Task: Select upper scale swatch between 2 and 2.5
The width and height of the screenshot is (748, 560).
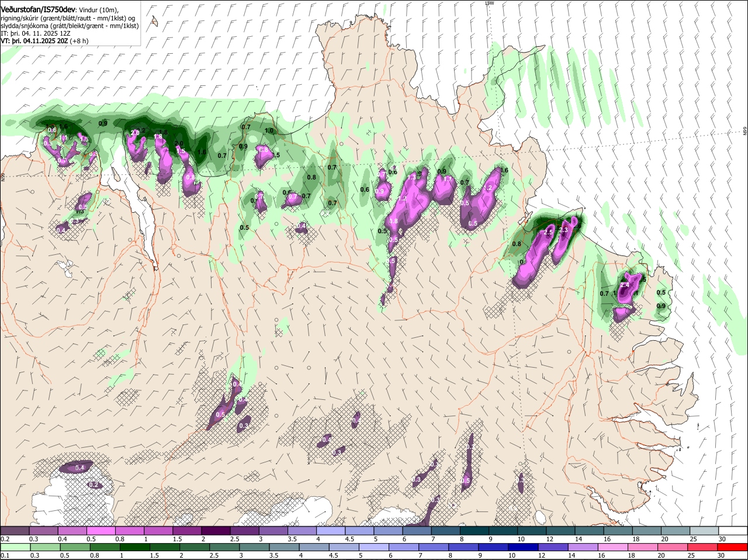Action: 216,530
